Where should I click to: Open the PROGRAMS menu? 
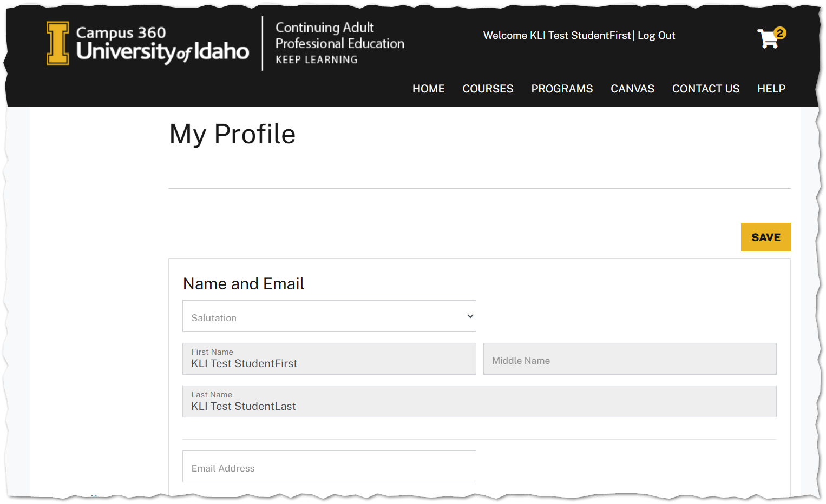pyautogui.click(x=562, y=88)
